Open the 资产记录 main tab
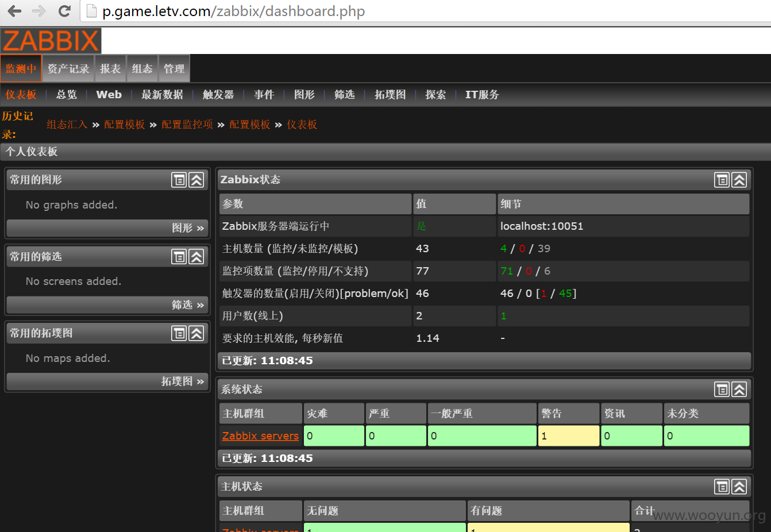771x532 pixels. [68, 69]
